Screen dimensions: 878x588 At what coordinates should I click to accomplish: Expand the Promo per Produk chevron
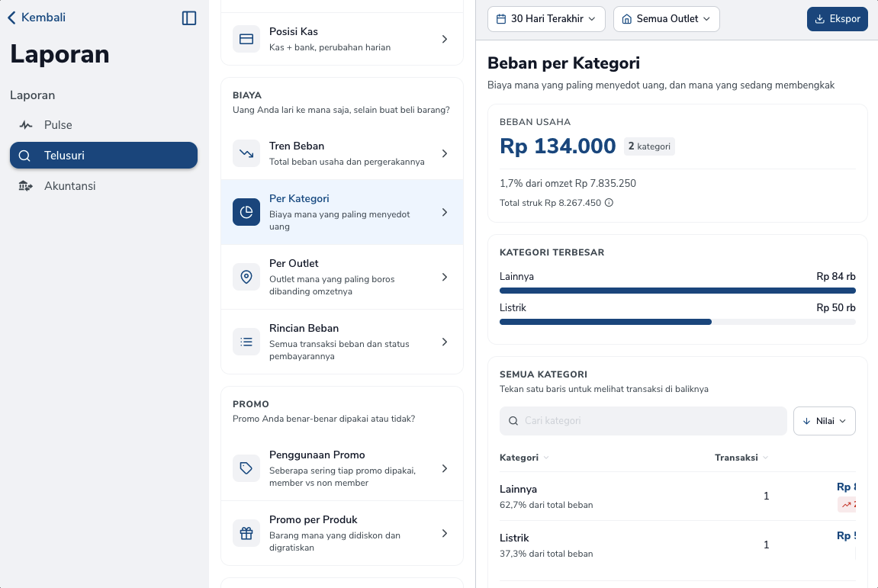(445, 534)
